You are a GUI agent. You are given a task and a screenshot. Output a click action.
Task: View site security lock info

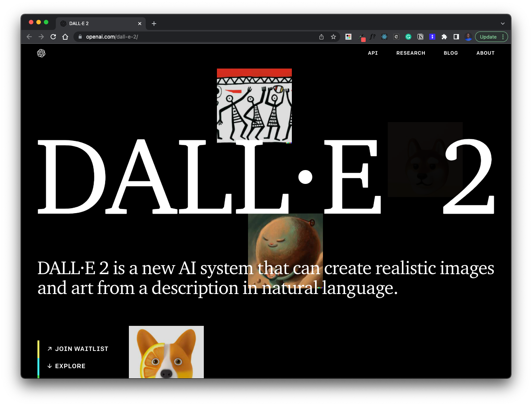[x=80, y=37]
